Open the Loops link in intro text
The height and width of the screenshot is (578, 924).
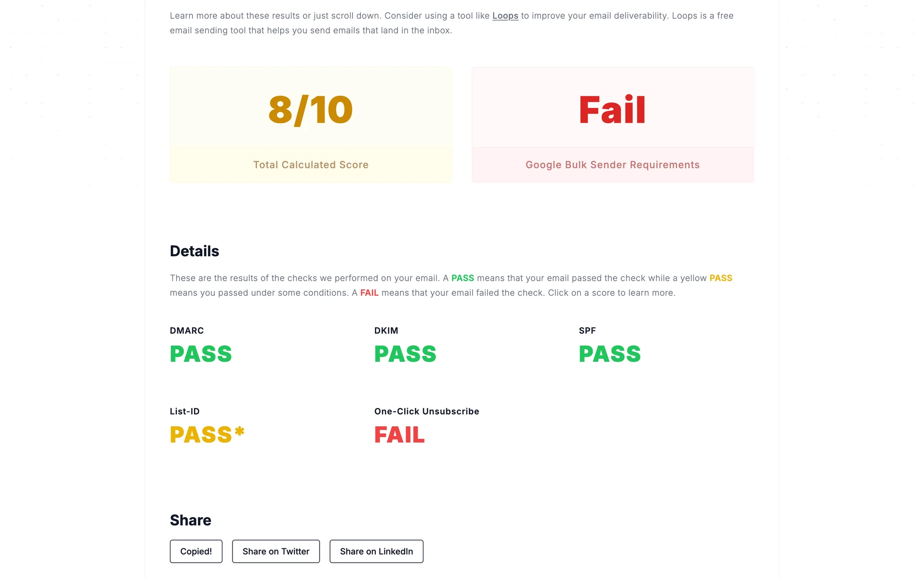coord(505,15)
